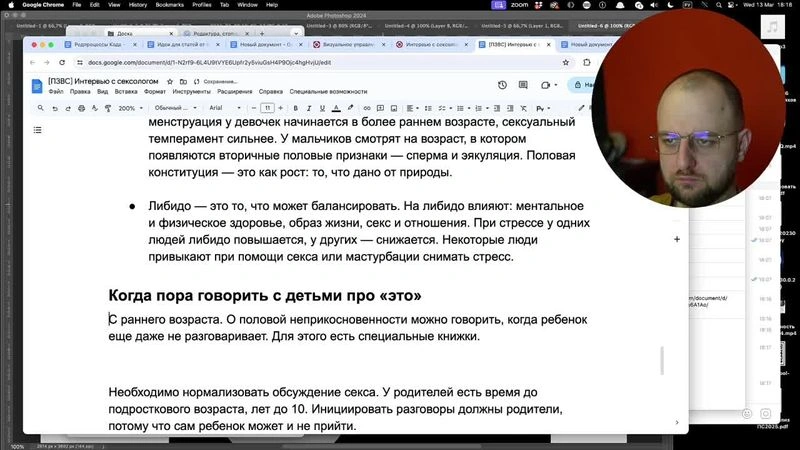Open the text color picker
This screenshot has width=800, height=450.
[336, 108]
